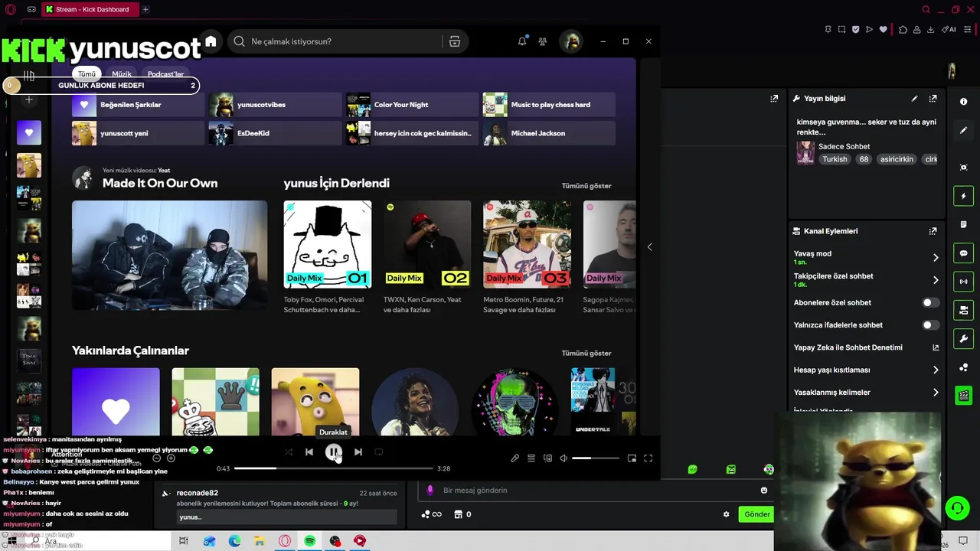Screen dimensions: 980x551
Task: Open Color Your Night tile
Action: pyautogui.click(x=412, y=105)
